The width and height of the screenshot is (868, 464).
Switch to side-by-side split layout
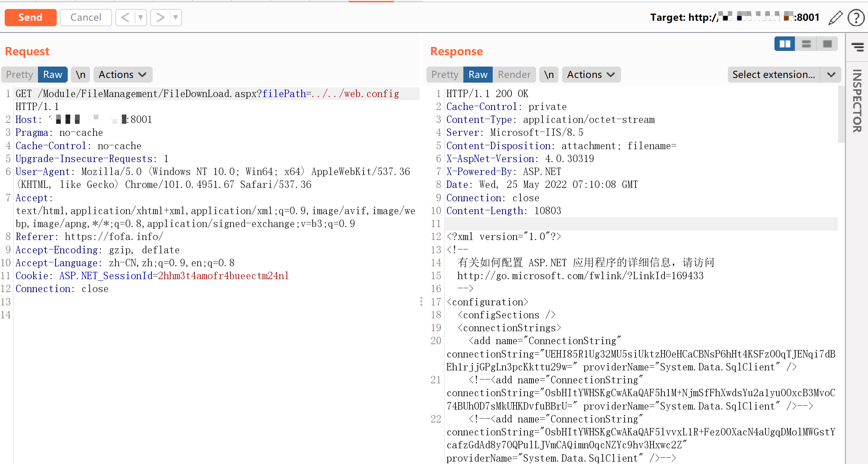coord(785,44)
